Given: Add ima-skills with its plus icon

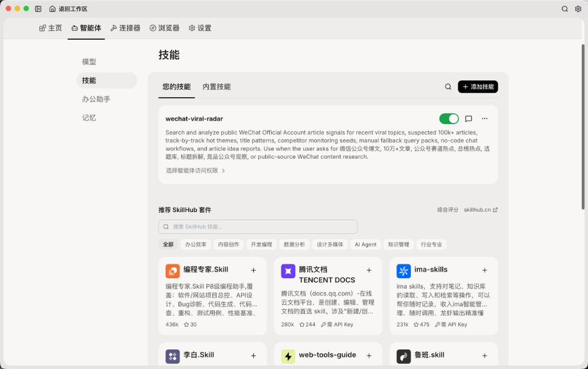Looking at the screenshot, I should tap(485, 270).
